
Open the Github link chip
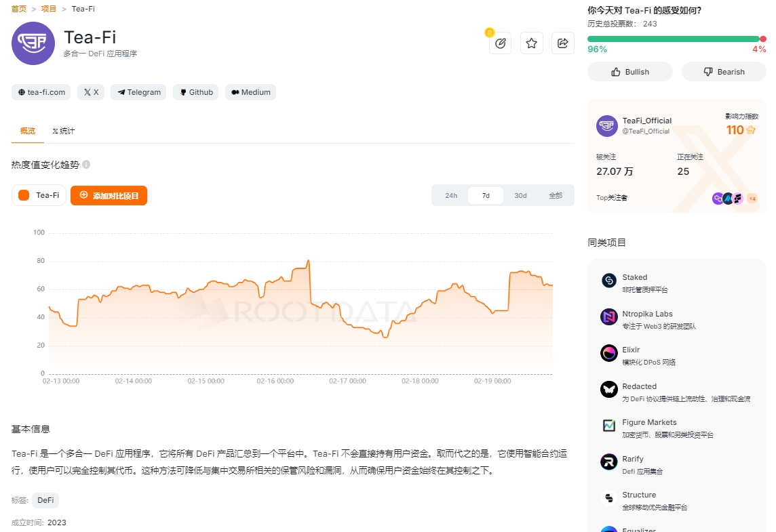pos(196,92)
